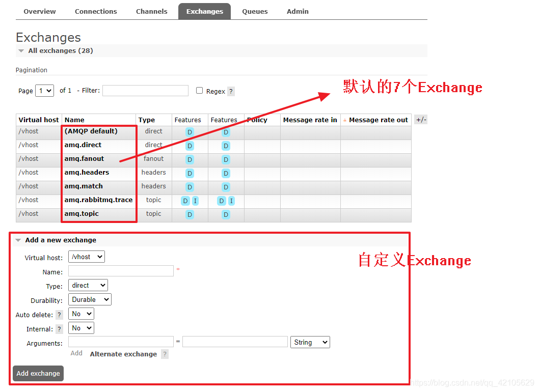Open the (AMQP default) exchange
Viewport: 539px width, 392px height.
pos(91,131)
